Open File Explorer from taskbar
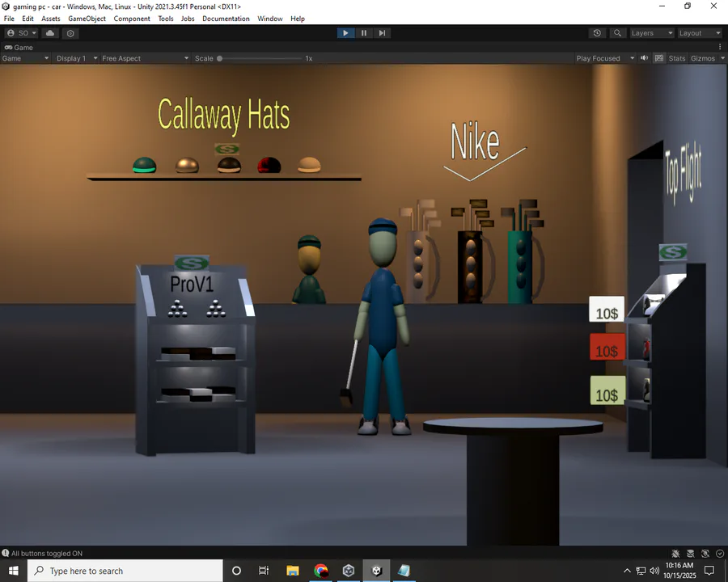The image size is (728, 582). pyautogui.click(x=293, y=571)
